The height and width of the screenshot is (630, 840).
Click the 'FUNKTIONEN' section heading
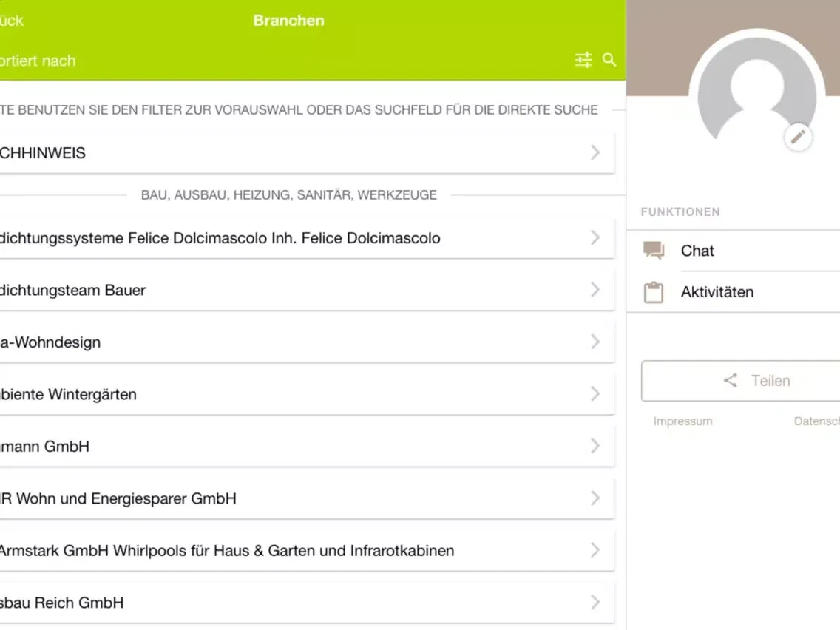coord(680,211)
